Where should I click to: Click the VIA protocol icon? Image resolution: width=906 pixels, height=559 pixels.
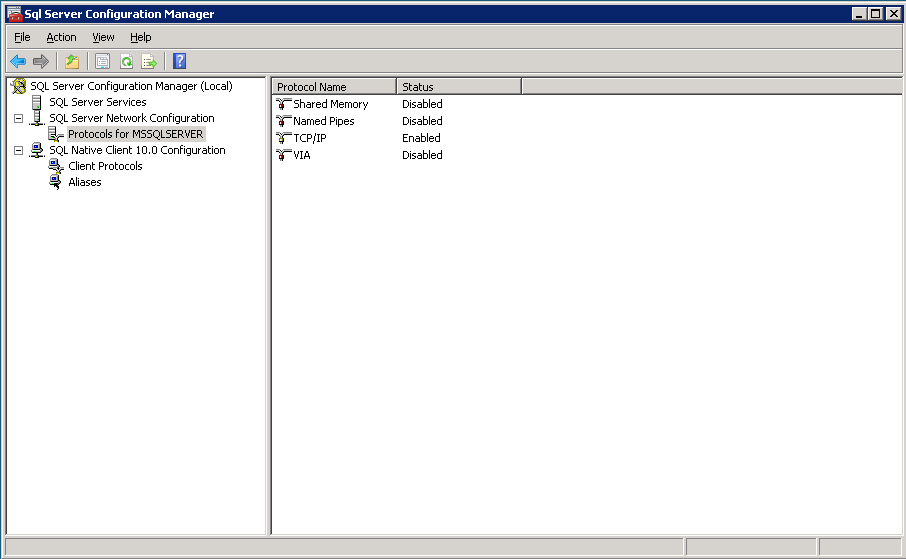point(283,155)
